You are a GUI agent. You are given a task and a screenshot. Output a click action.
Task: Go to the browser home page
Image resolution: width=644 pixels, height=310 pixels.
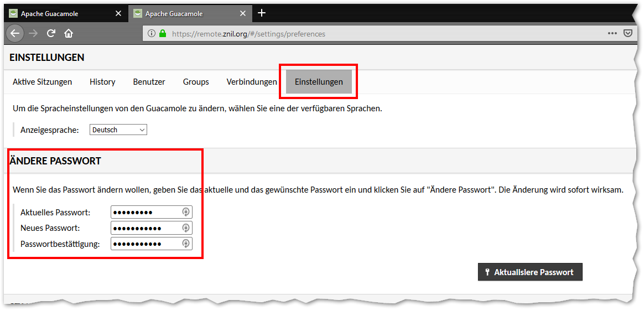click(x=69, y=33)
